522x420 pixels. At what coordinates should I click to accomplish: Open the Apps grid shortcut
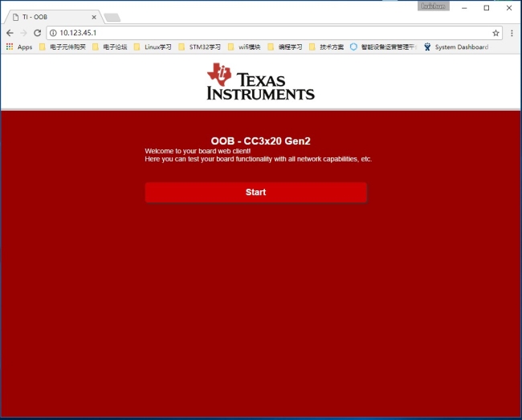coord(19,47)
